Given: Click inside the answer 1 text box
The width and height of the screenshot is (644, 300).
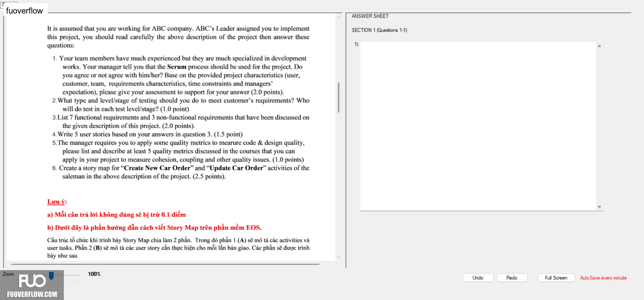Looking at the screenshot, I should click(478, 126).
